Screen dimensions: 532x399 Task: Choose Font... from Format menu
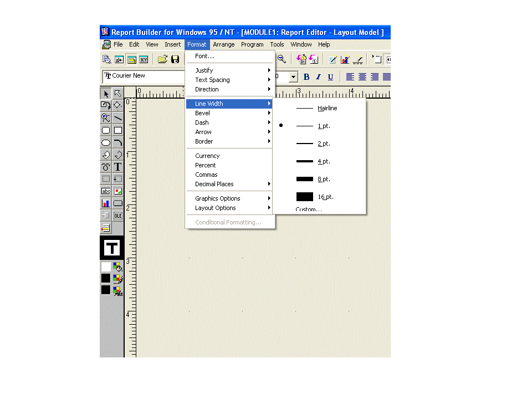[204, 56]
